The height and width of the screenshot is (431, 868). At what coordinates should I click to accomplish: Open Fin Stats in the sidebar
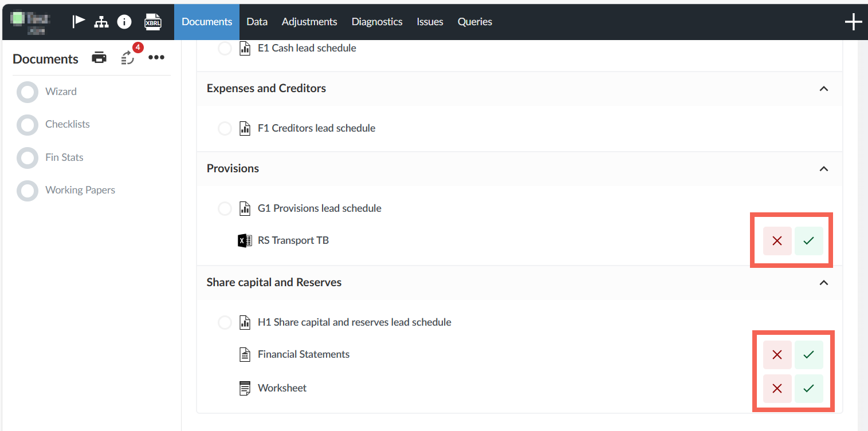(64, 157)
